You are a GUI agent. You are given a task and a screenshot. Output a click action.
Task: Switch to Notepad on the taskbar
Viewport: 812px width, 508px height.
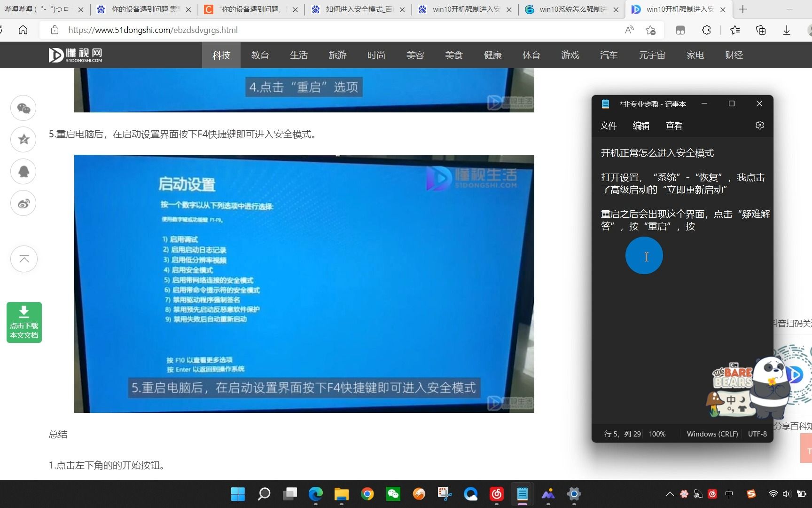tap(522, 494)
